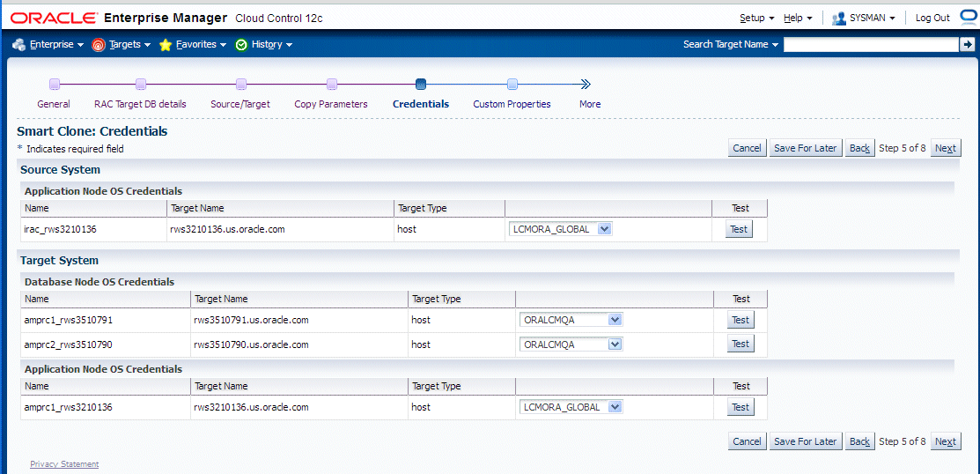Click rws3510791.us.oracle.com target name
Viewport: 980px width, 474px height.
(251, 320)
